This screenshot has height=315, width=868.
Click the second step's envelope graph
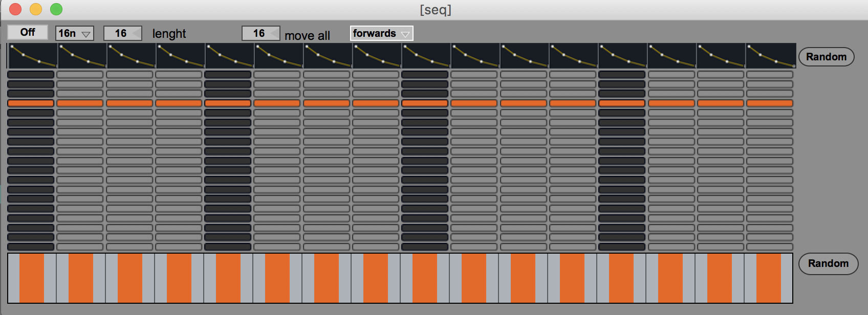(82, 56)
